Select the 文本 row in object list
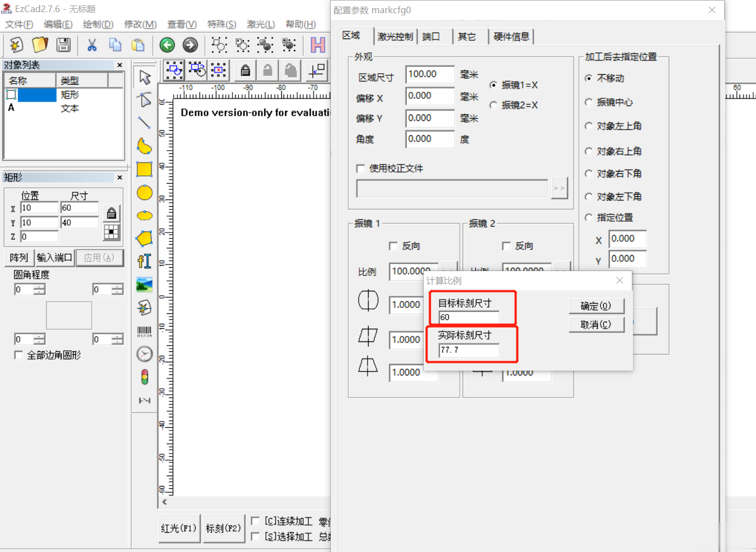 tap(63, 108)
